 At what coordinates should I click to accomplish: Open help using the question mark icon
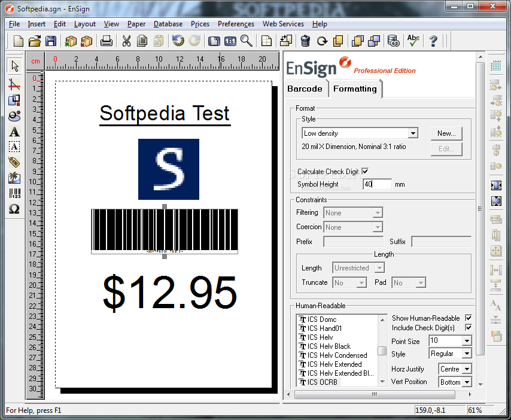[433, 41]
